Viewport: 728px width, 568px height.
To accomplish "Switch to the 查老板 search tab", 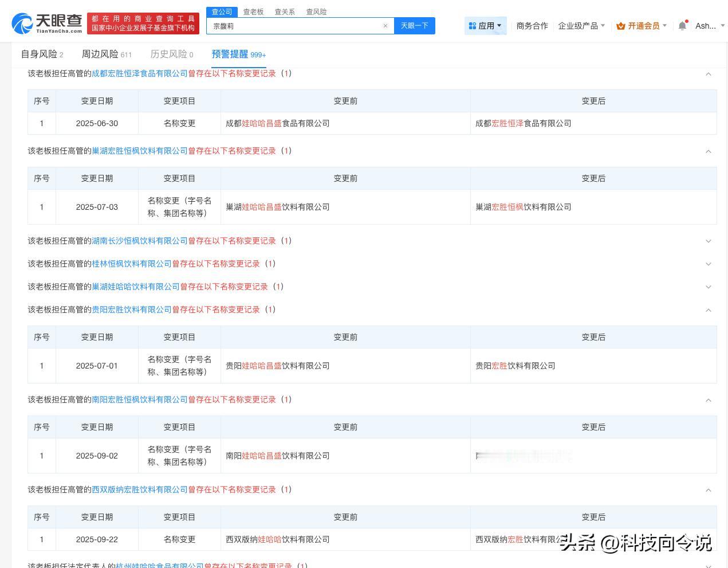I will 253,11.
